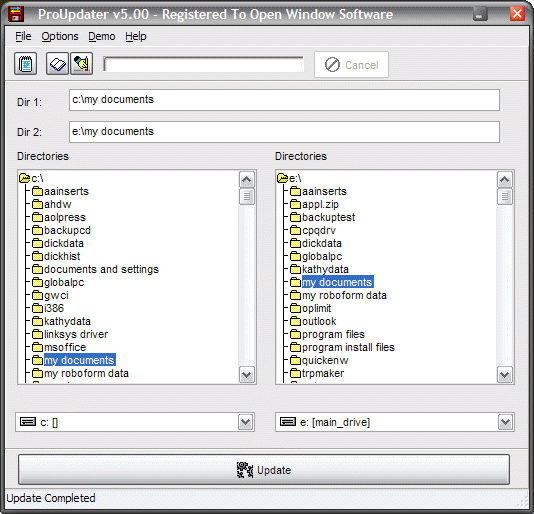Select the documents and settings folder
The height and width of the screenshot is (514, 534).
(95, 269)
